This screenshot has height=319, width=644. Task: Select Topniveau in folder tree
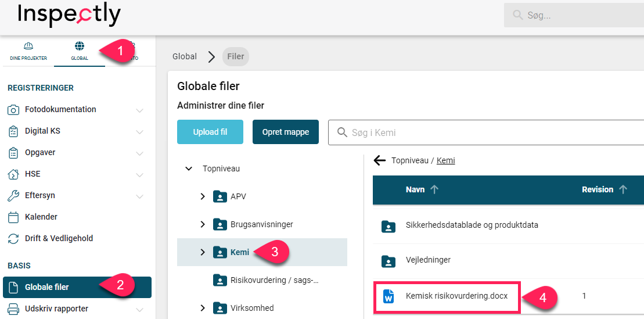221,169
